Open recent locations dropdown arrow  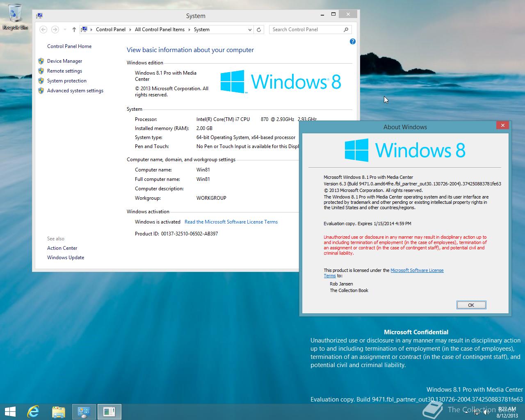pyautogui.click(x=64, y=30)
